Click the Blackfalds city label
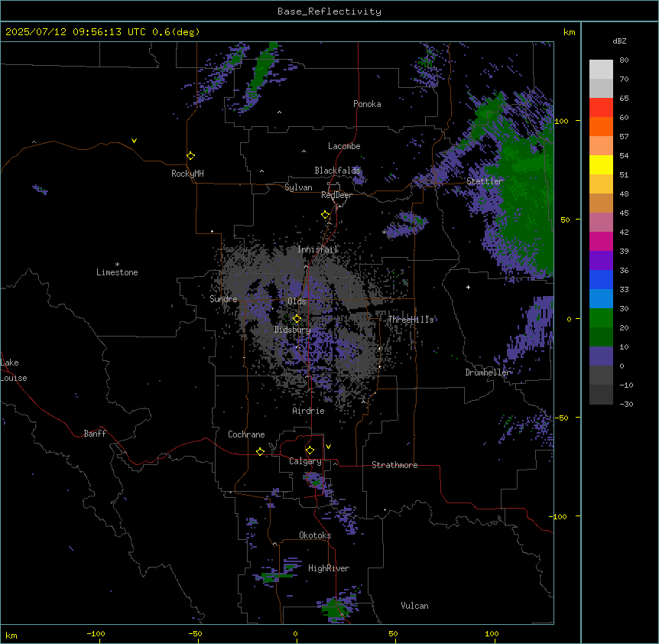659x644 pixels. coord(337,171)
